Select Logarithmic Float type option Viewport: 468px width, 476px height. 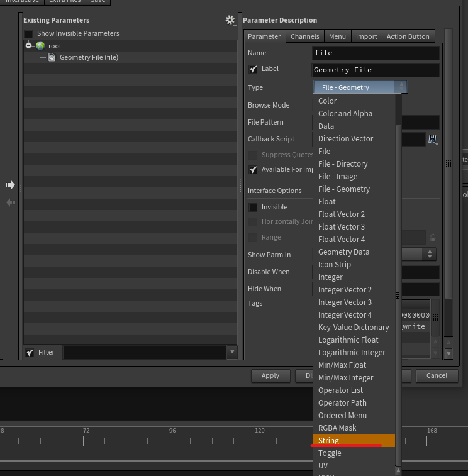pos(354,340)
